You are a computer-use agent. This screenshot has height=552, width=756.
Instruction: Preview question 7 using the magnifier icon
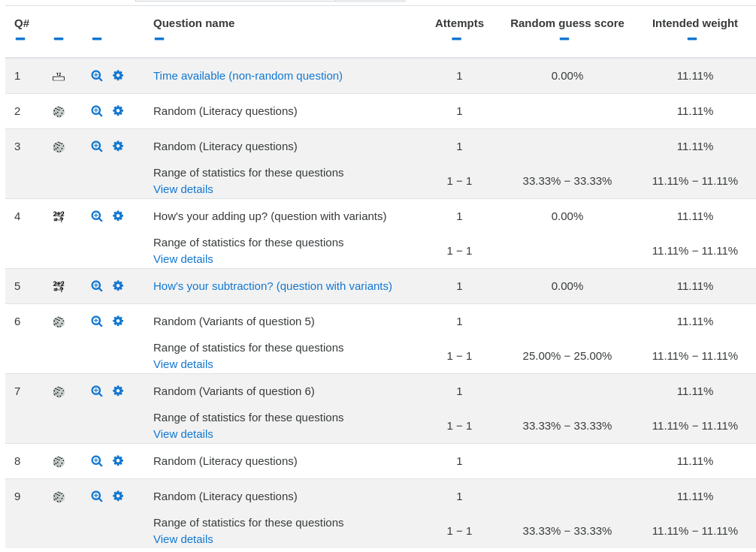click(x=96, y=391)
